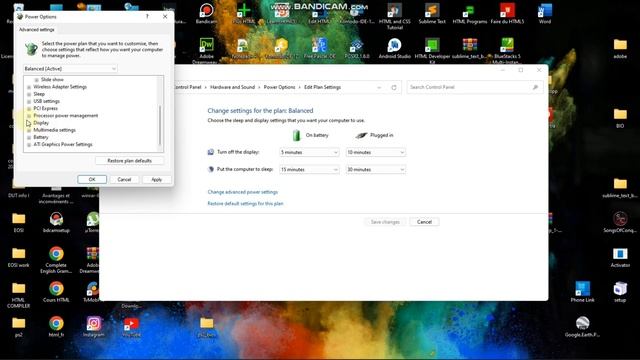This screenshot has width=640, height=360.
Task: Open On battery turn off display dropdown
Action: click(309, 152)
